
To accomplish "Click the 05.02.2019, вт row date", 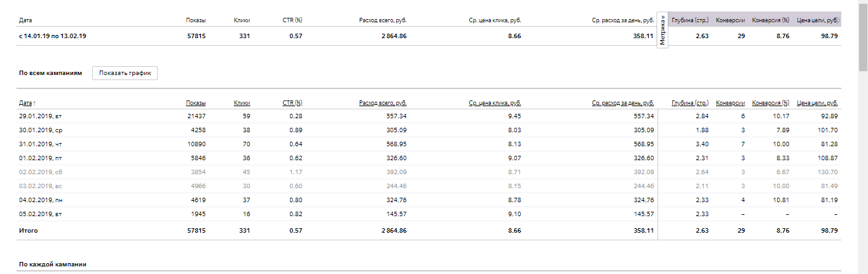I will [40, 214].
